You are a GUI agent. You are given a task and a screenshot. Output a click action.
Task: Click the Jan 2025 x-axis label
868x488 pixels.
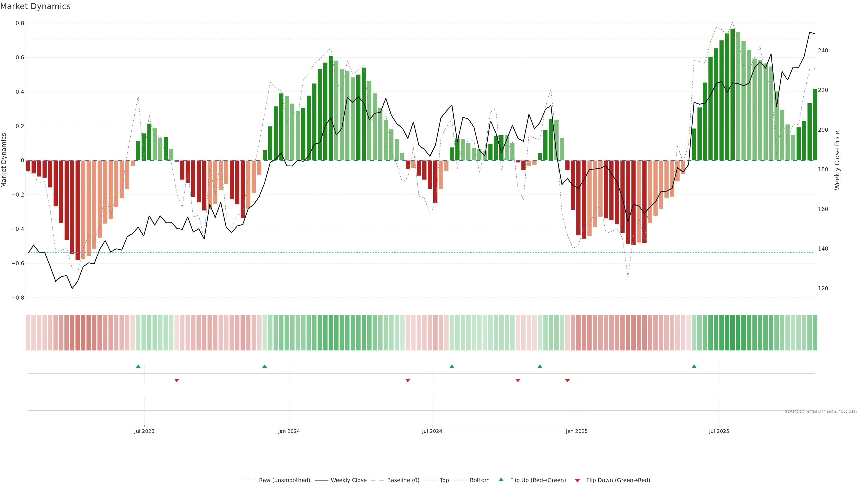(x=577, y=431)
